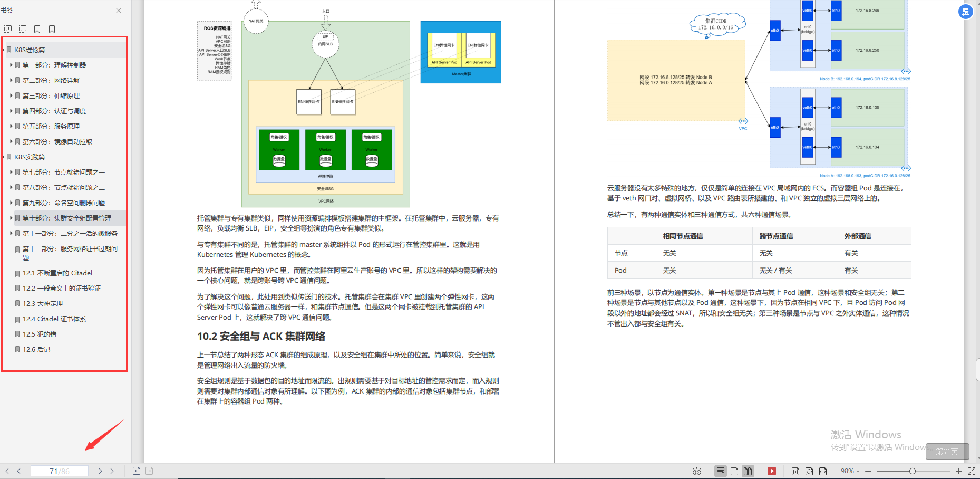Expand 第三部分：伸缩原理 bookmark

[11, 96]
